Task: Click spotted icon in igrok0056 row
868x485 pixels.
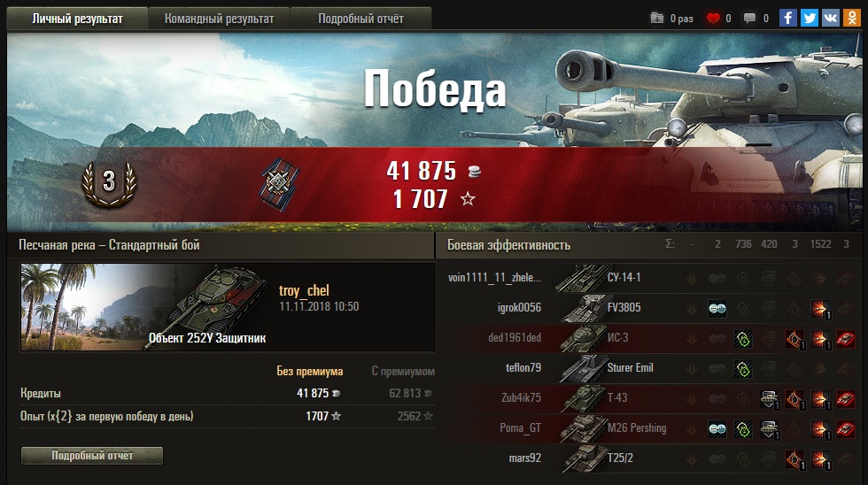Action: 717,309
